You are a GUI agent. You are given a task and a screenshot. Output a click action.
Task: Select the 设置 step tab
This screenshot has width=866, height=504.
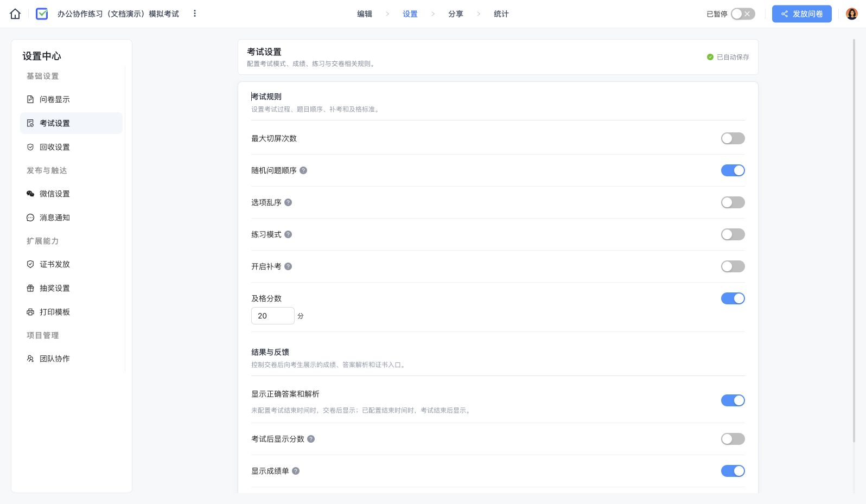(x=410, y=14)
